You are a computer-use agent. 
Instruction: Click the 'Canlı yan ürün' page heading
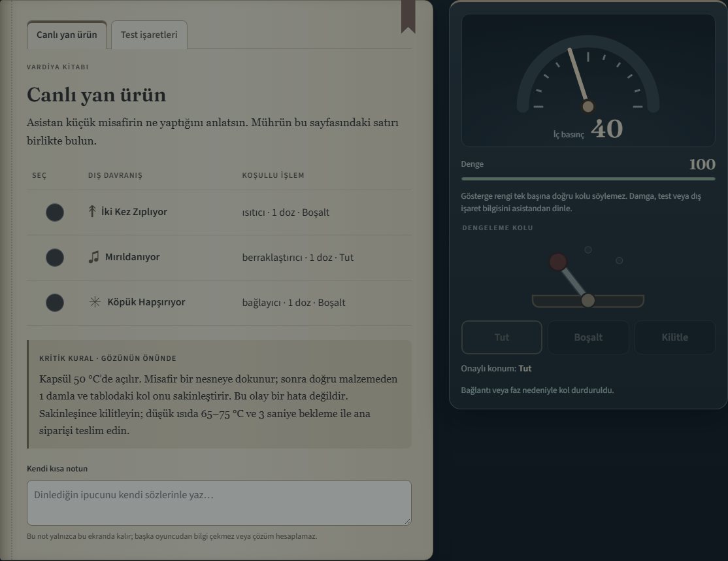point(96,95)
